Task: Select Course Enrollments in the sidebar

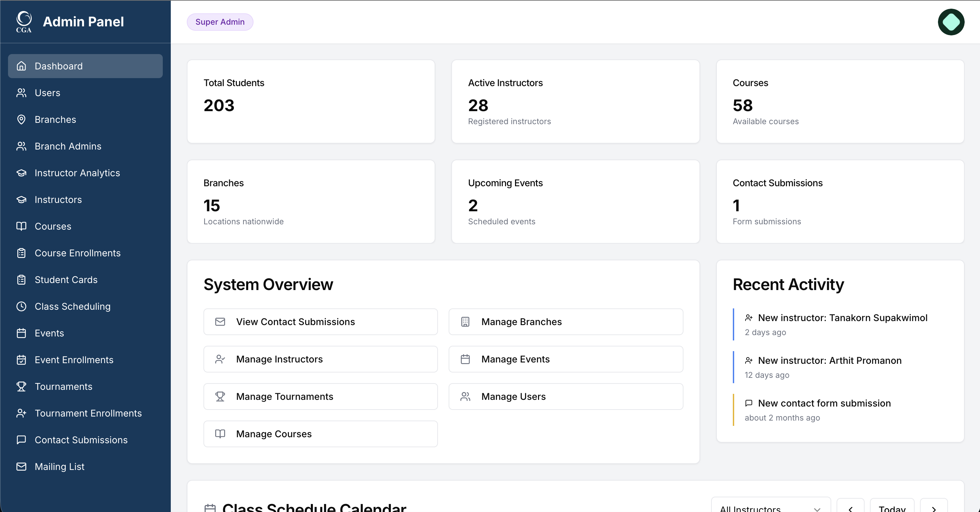Action: 78,253
